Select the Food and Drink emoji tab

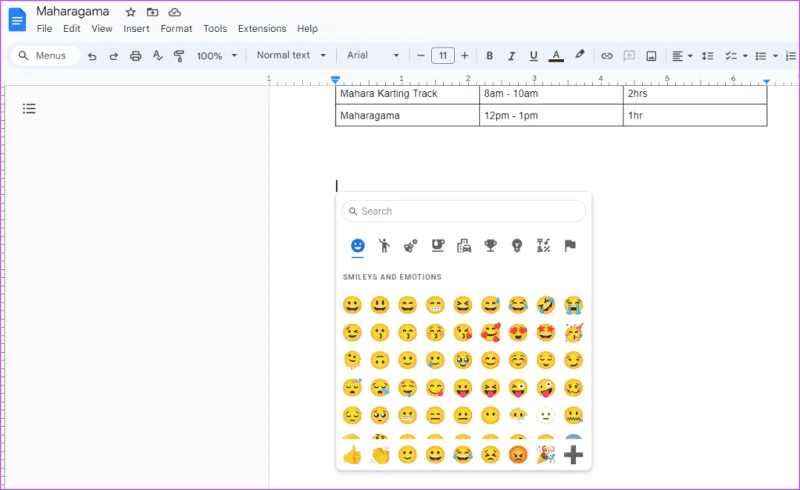coord(437,246)
